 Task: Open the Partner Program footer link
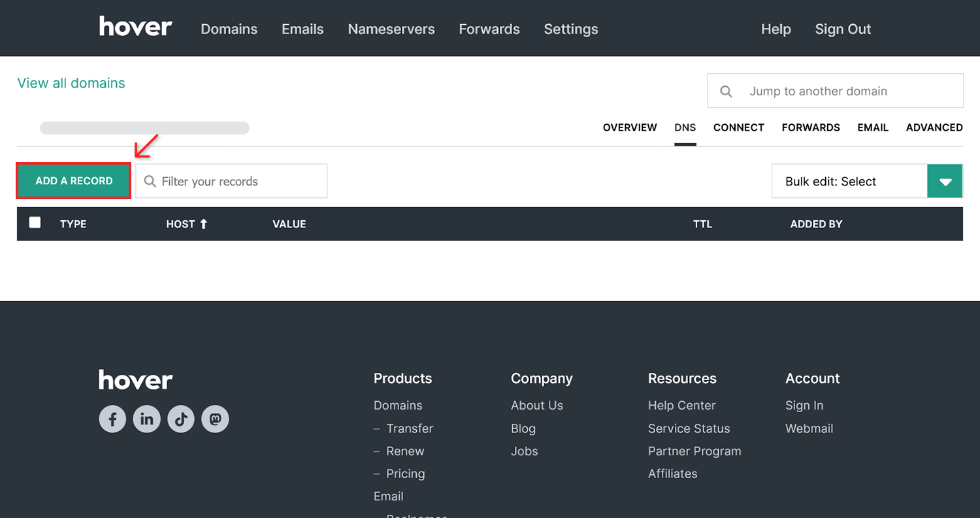pos(694,451)
